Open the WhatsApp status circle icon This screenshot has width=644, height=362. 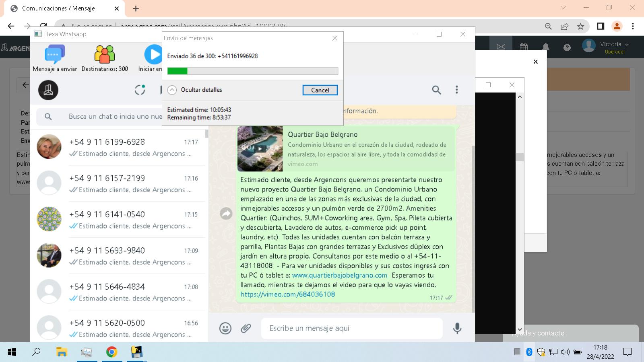click(140, 90)
